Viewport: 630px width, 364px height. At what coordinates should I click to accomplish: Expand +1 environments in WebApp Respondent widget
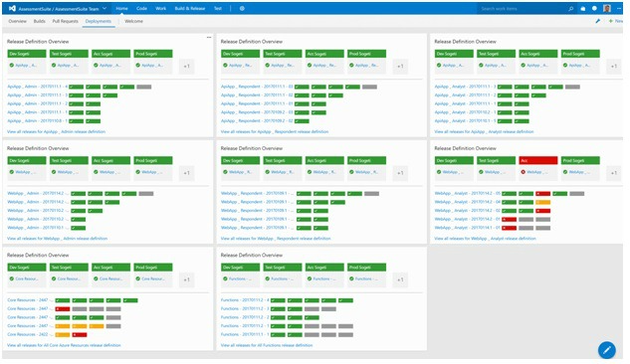coord(400,173)
